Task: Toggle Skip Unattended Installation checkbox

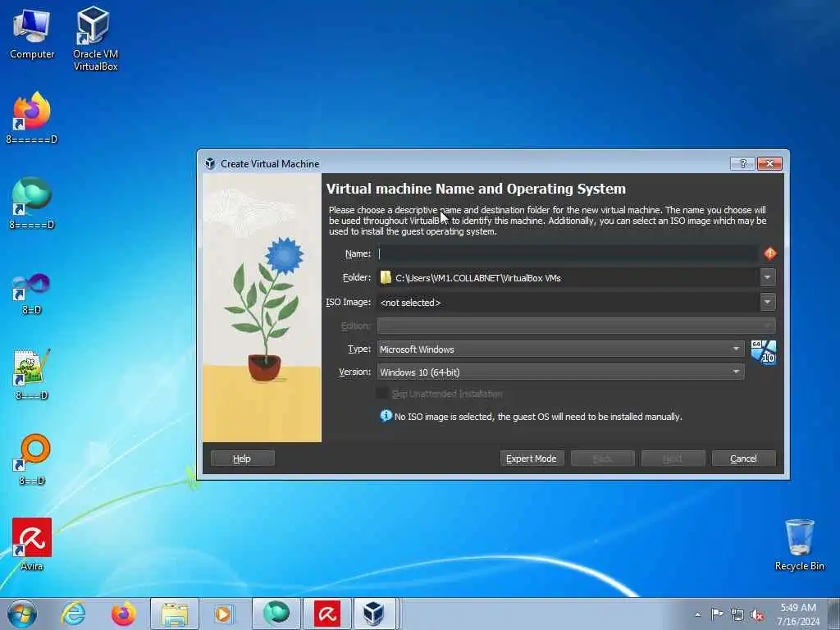Action: [382, 394]
